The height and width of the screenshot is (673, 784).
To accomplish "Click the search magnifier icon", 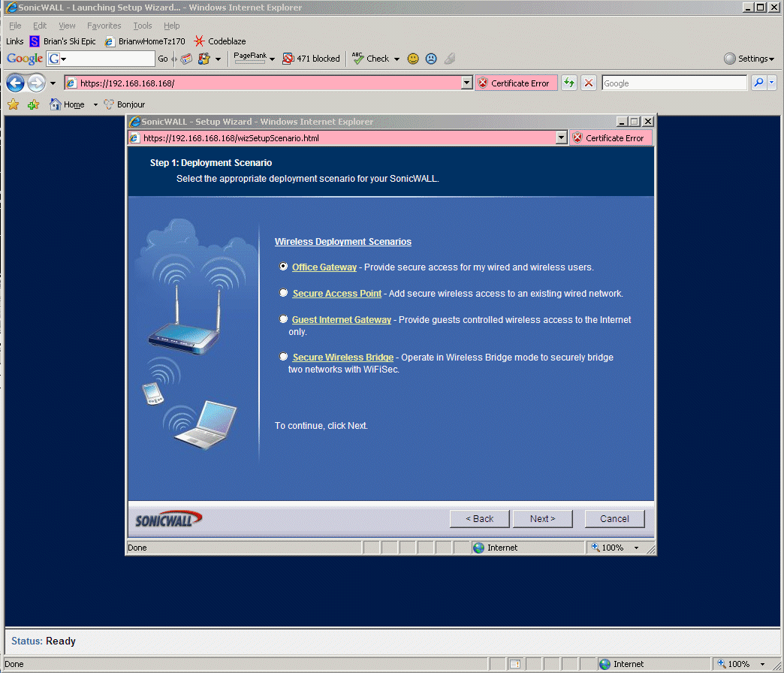I will 758,83.
